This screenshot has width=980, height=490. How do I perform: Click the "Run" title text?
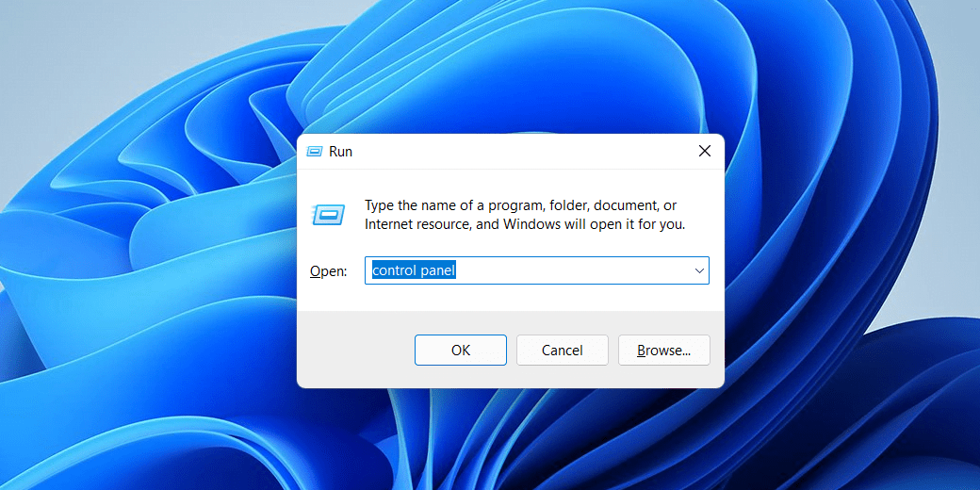(340, 152)
